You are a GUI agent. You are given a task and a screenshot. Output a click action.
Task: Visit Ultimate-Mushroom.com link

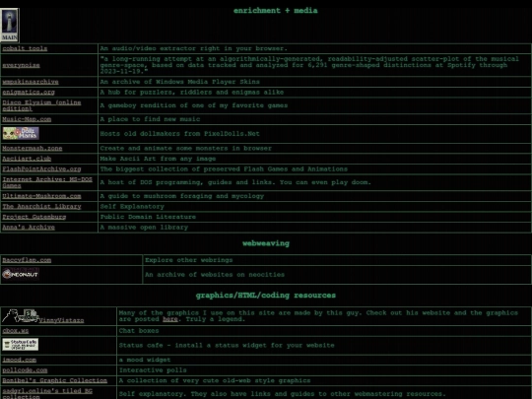pyautogui.click(x=41, y=196)
